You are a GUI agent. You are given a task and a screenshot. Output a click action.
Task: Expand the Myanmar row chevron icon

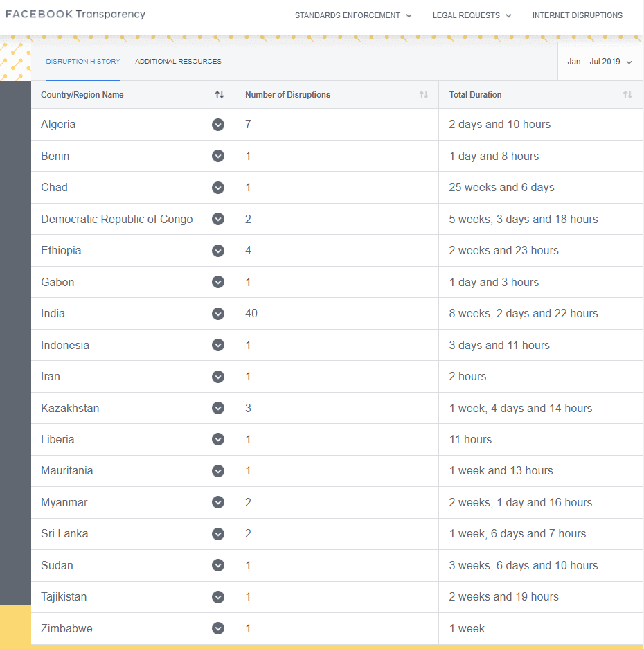[x=218, y=502]
